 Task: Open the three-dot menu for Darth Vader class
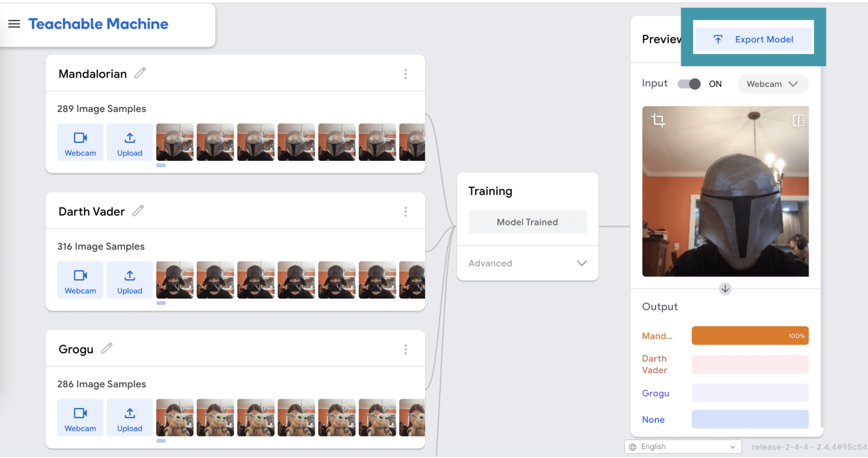(x=406, y=212)
